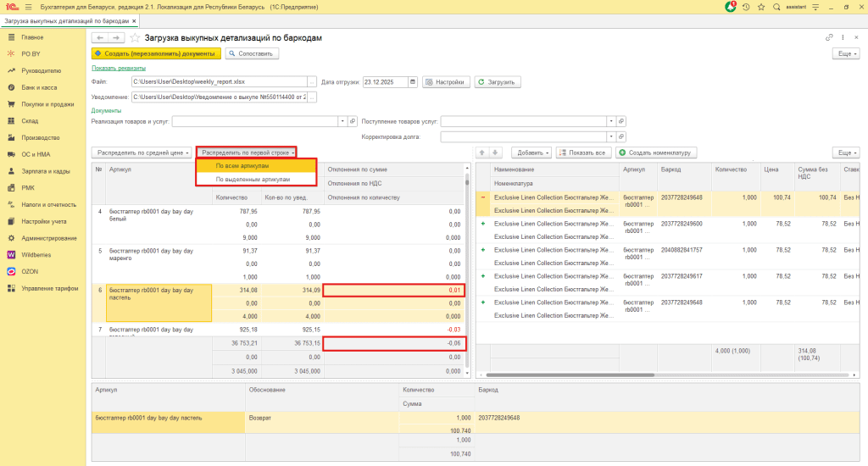Click into the Файл path field
The image size is (868, 466).
[x=219, y=82]
